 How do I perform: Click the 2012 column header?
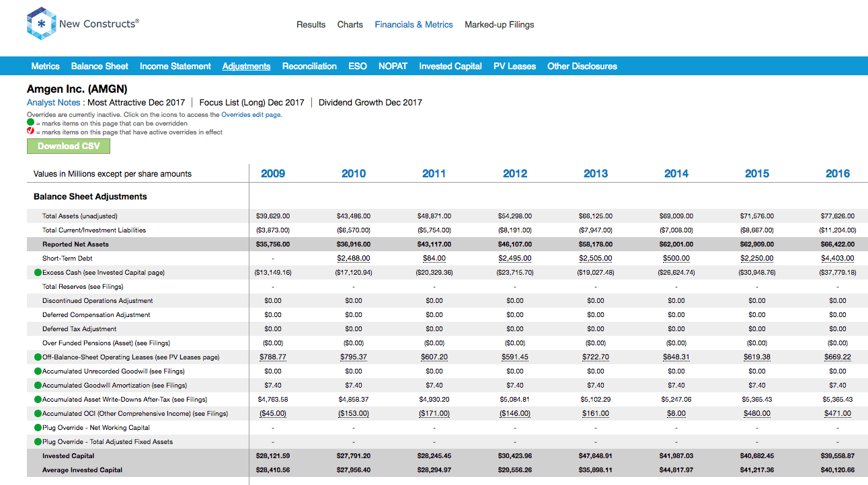tap(515, 174)
